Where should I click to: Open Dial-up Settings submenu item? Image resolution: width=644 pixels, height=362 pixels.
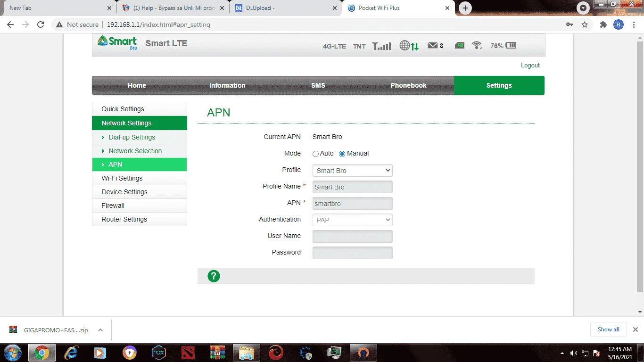140,137
